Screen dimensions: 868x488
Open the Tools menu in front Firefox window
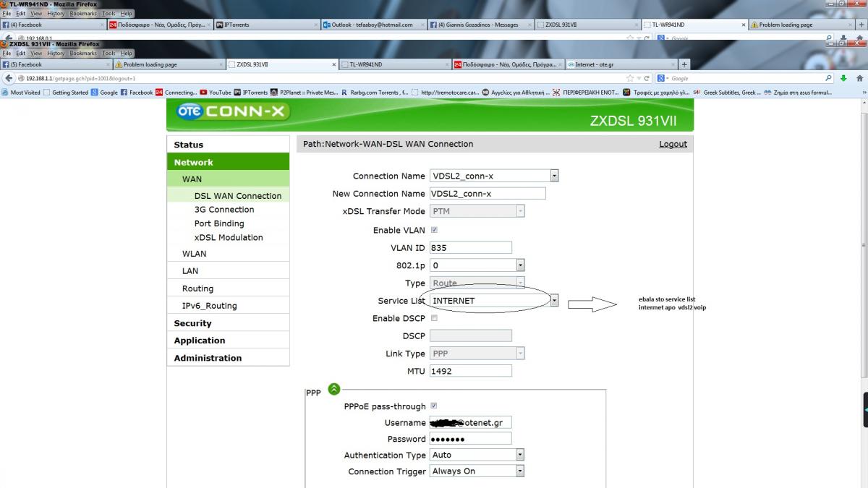click(109, 53)
